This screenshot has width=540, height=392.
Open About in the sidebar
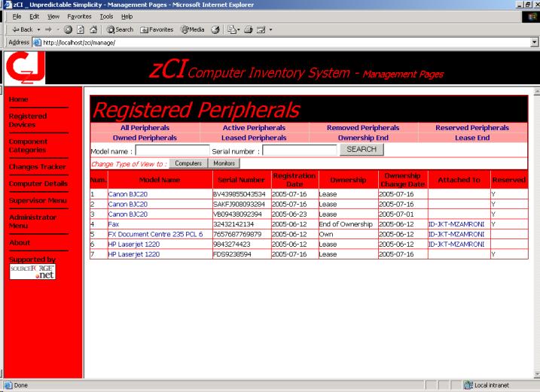point(20,242)
